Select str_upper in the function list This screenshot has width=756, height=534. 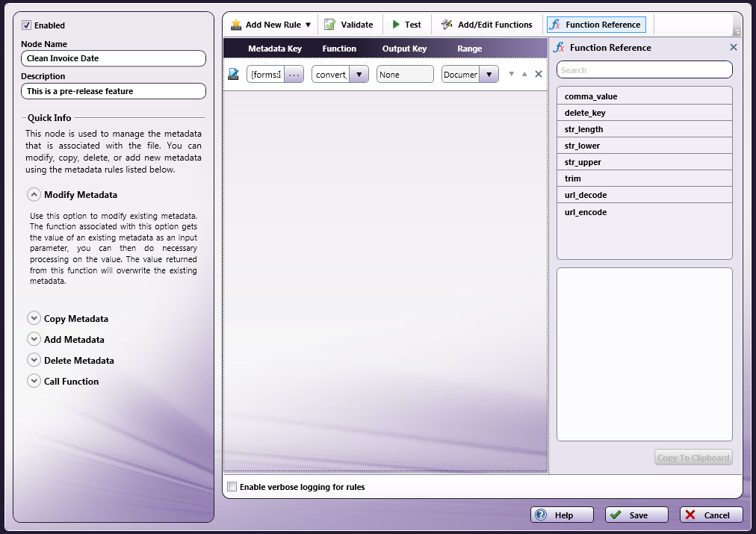coord(645,162)
